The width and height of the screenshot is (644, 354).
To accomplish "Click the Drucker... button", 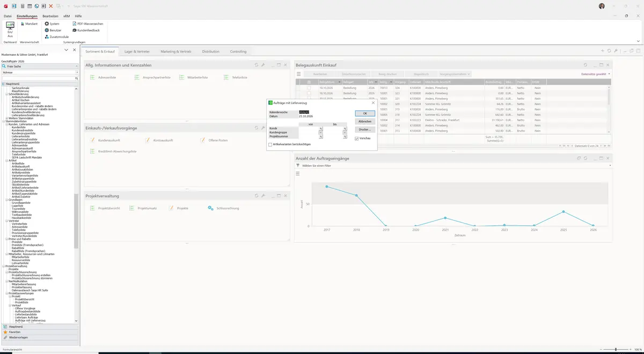I will tap(365, 129).
